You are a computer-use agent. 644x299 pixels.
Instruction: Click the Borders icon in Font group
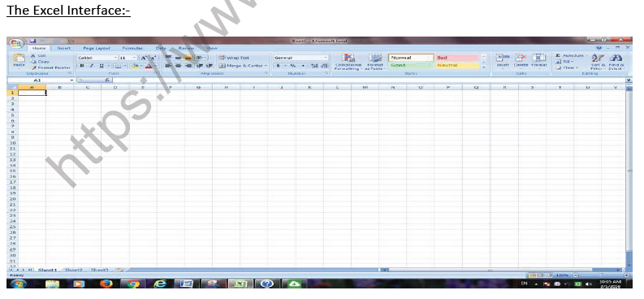coord(118,66)
